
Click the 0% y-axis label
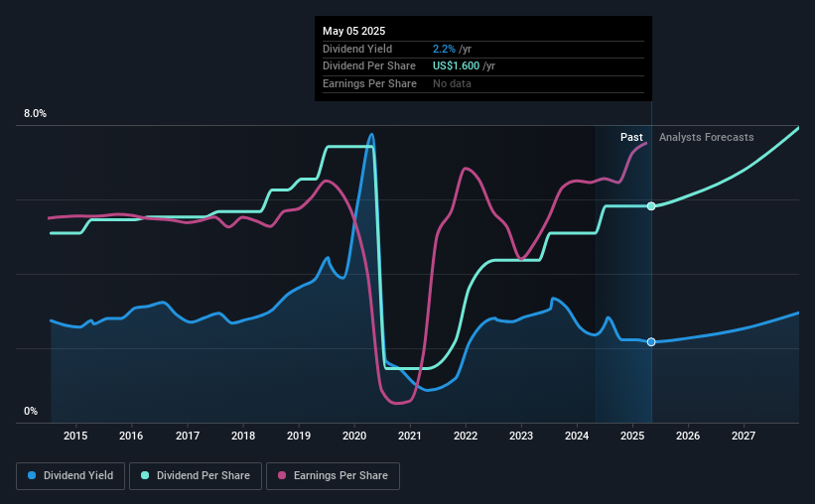31,411
